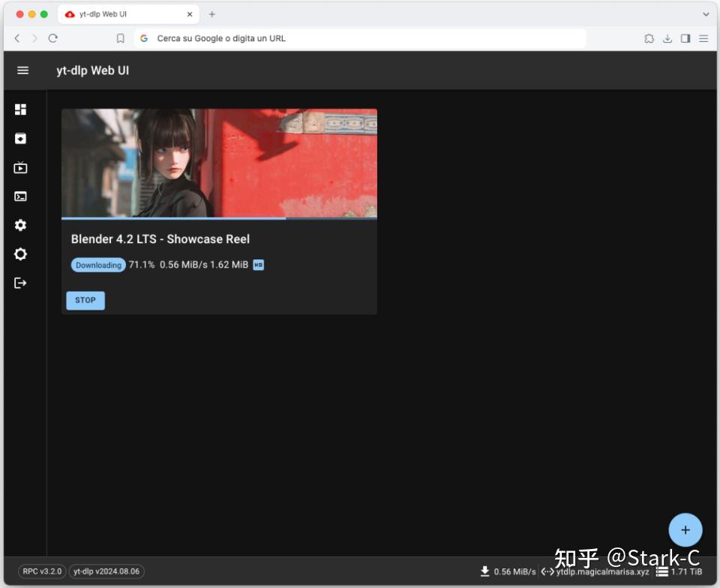Click the download progress bar on the card
This screenshot has width=720, height=588.
[x=219, y=217]
